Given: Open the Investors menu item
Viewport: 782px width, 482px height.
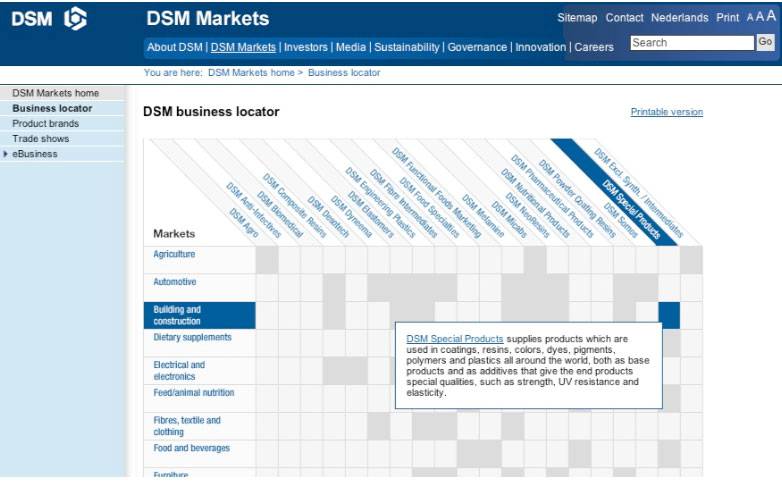Looking at the screenshot, I should coord(306,47).
